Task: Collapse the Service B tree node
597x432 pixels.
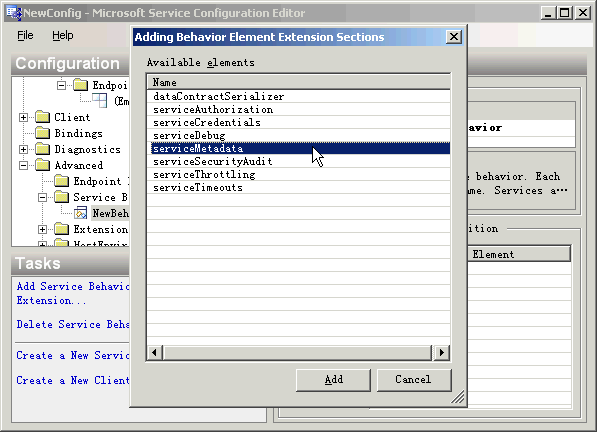Action: tap(42, 197)
